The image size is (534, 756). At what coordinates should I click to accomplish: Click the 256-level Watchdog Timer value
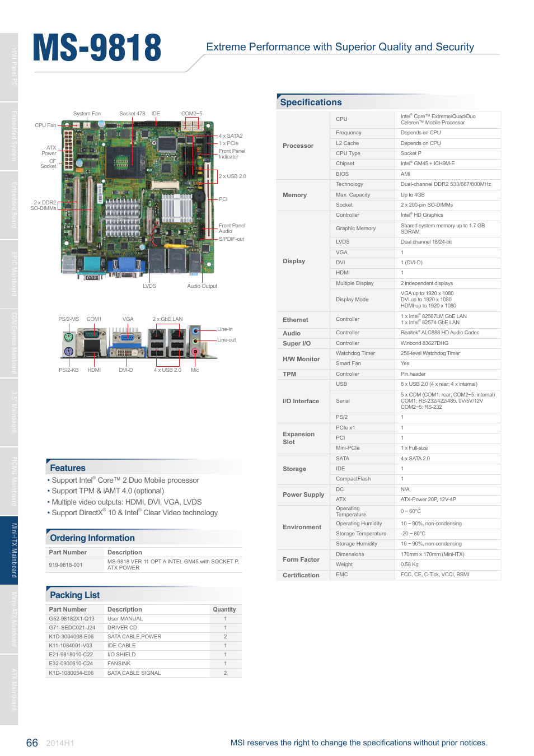[430, 353]
